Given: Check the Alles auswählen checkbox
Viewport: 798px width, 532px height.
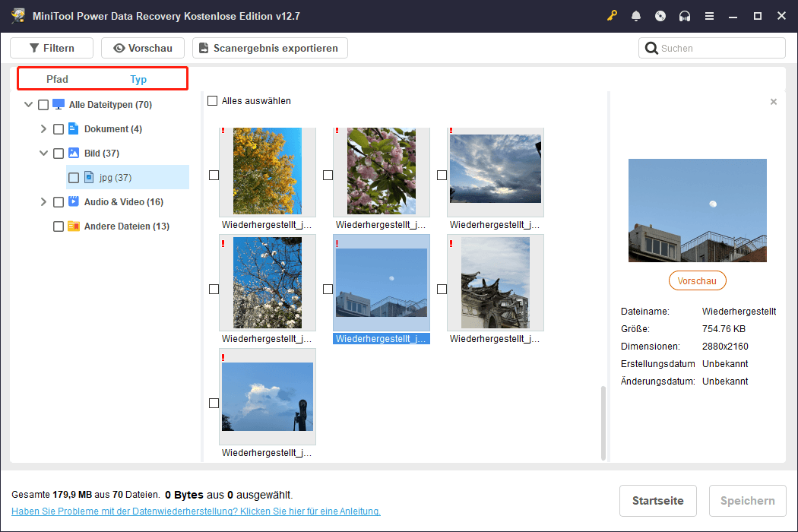Looking at the screenshot, I should (213, 101).
